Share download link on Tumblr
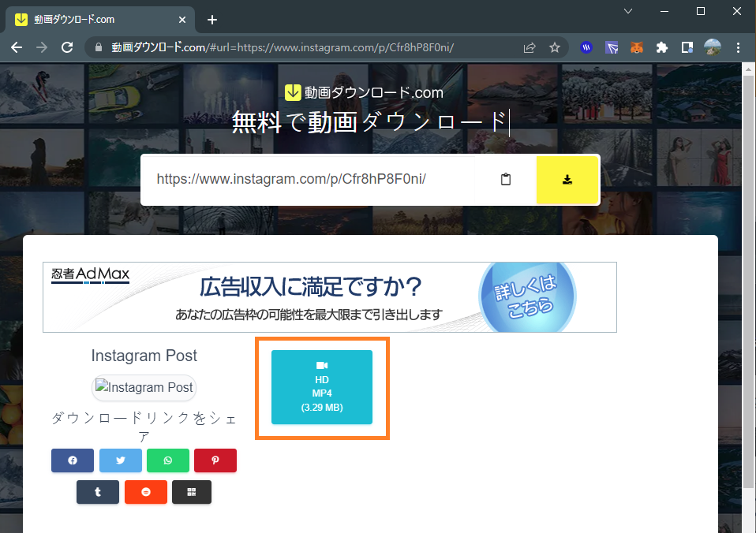The width and height of the screenshot is (756, 533). coord(97,492)
